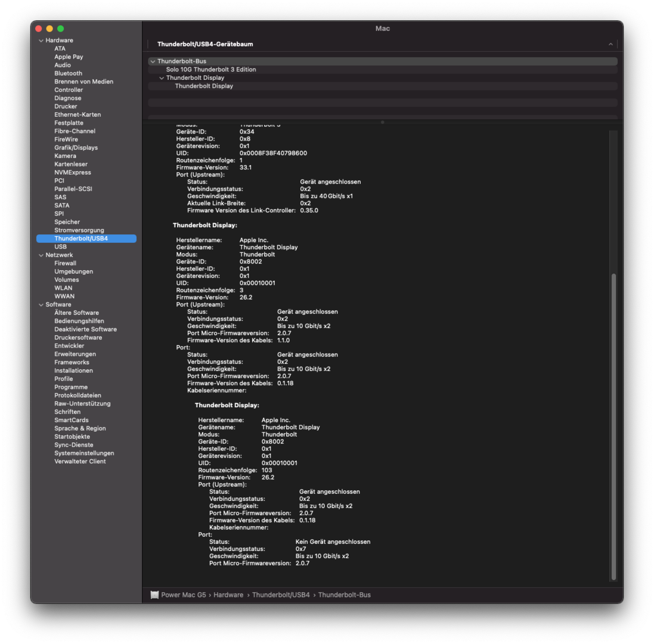The image size is (654, 644).
Task: Select Protokolldateien in the sidebar
Action: 78,395
